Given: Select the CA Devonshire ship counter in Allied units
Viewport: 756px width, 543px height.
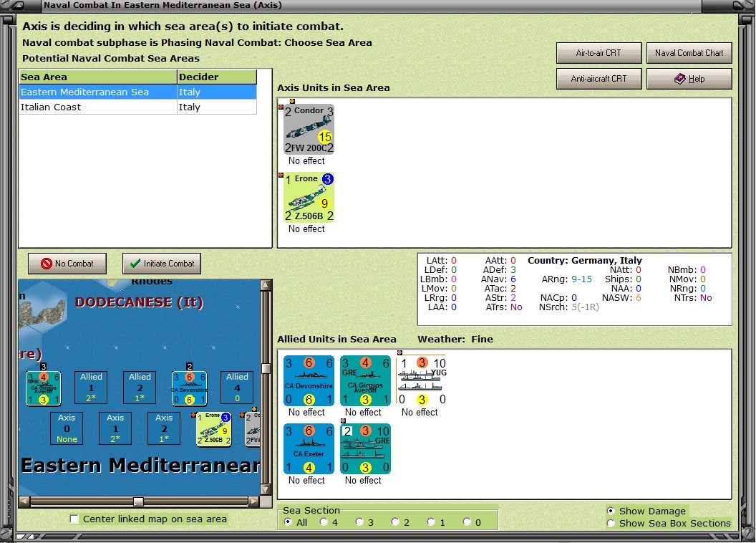Looking at the screenshot, I should pyautogui.click(x=309, y=380).
